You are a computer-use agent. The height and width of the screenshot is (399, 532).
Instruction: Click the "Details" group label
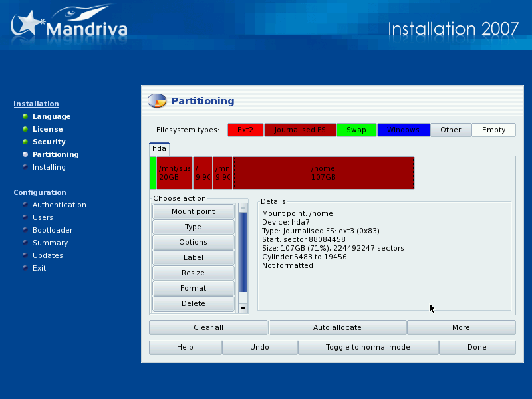(x=273, y=202)
